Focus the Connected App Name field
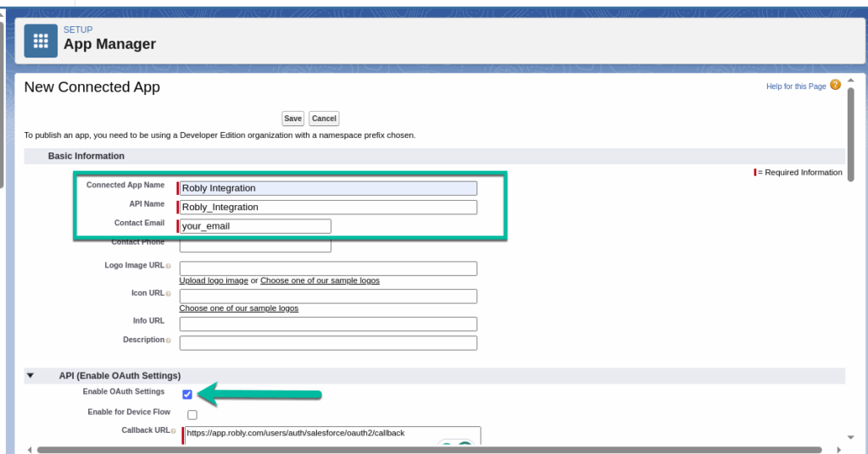The width and height of the screenshot is (868, 454). [328, 188]
